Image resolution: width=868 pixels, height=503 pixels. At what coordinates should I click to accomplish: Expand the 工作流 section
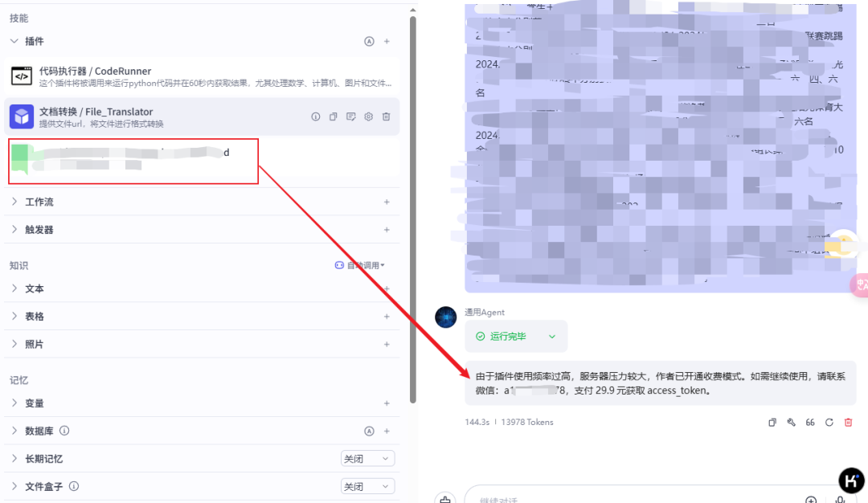14,202
